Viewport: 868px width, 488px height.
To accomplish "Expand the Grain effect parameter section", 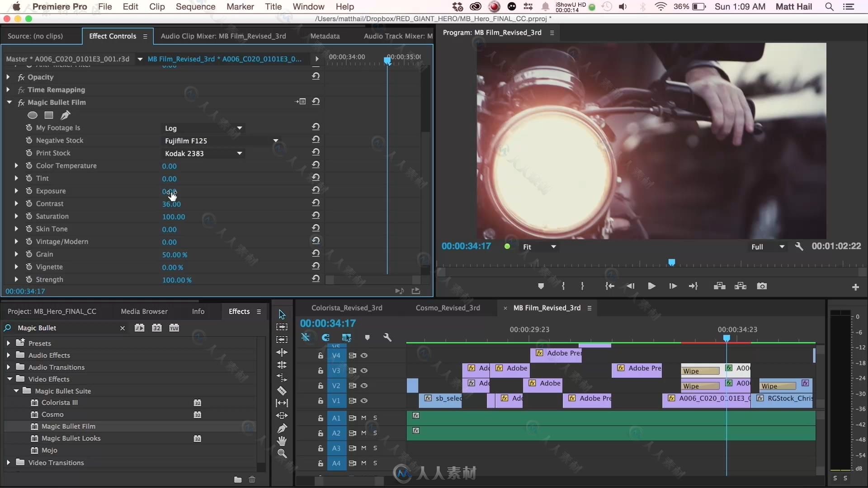I will pos(16,254).
